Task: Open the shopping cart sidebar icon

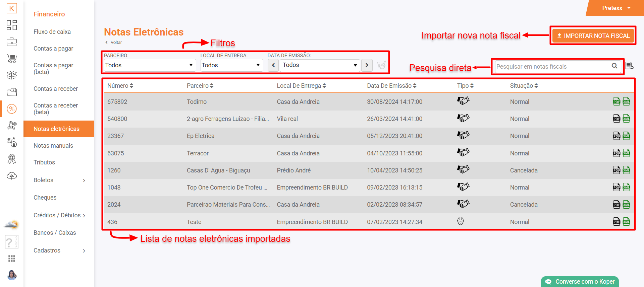Action: [x=12, y=59]
